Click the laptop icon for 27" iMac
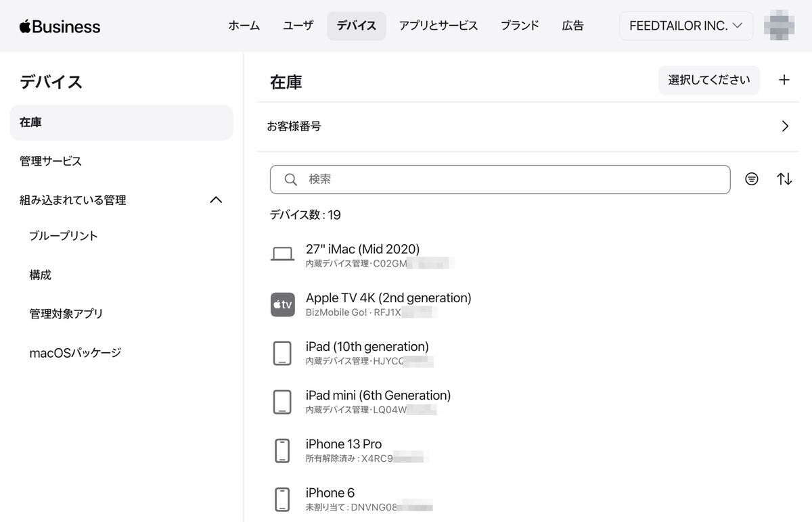The width and height of the screenshot is (812, 522). pos(283,255)
